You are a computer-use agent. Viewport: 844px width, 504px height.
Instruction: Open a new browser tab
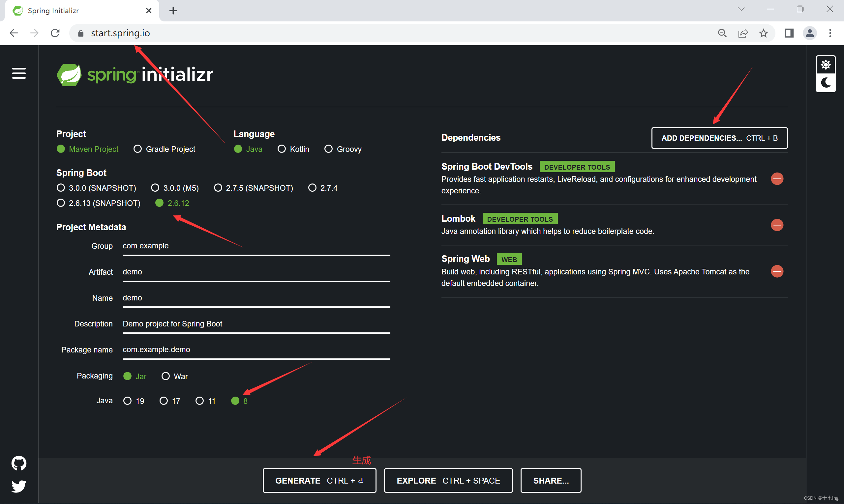(x=173, y=11)
